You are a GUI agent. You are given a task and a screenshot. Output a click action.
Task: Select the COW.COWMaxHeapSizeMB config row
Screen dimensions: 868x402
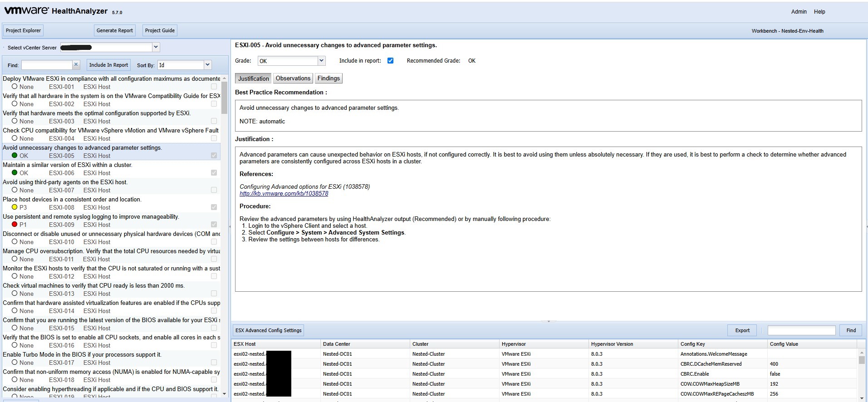coord(544,384)
